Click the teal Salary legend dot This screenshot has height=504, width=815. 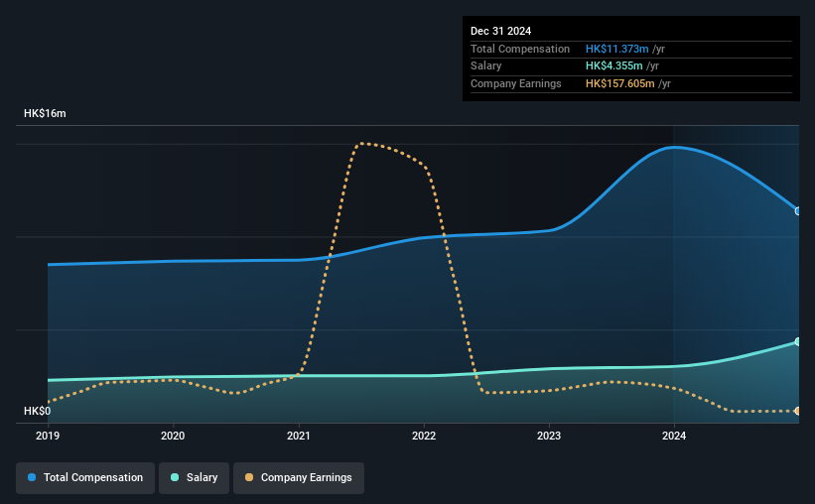click(x=175, y=477)
